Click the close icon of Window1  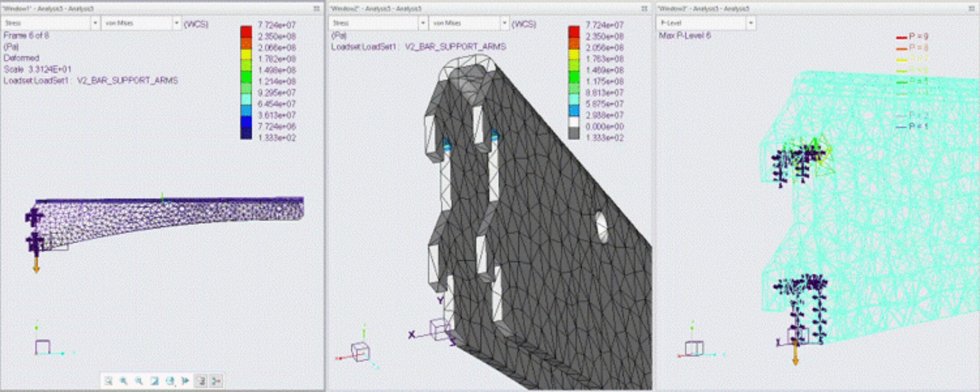[317, 9]
